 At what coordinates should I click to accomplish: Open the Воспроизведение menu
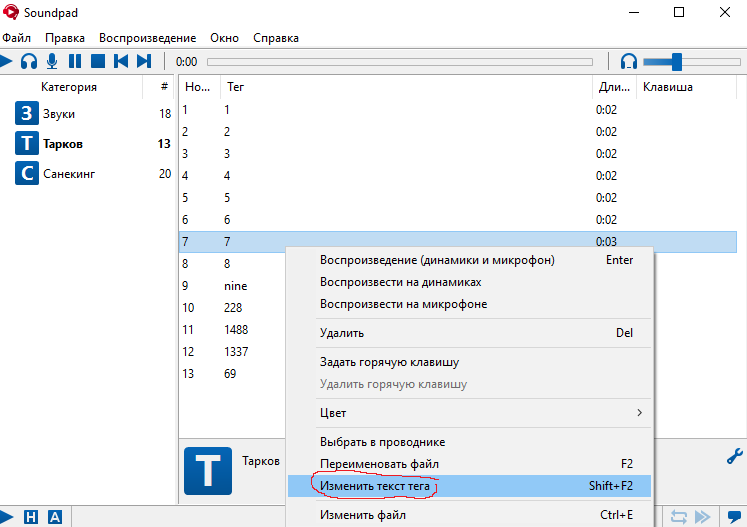coord(147,38)
